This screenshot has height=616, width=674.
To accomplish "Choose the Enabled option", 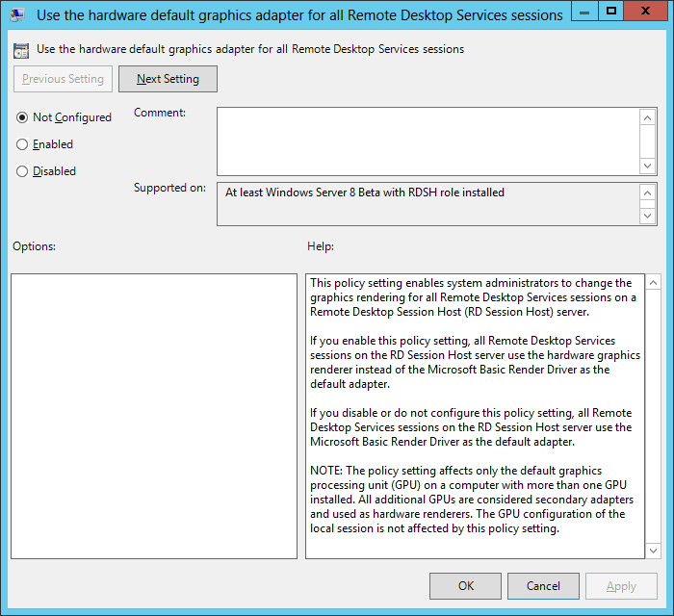I will pos(22,144).
